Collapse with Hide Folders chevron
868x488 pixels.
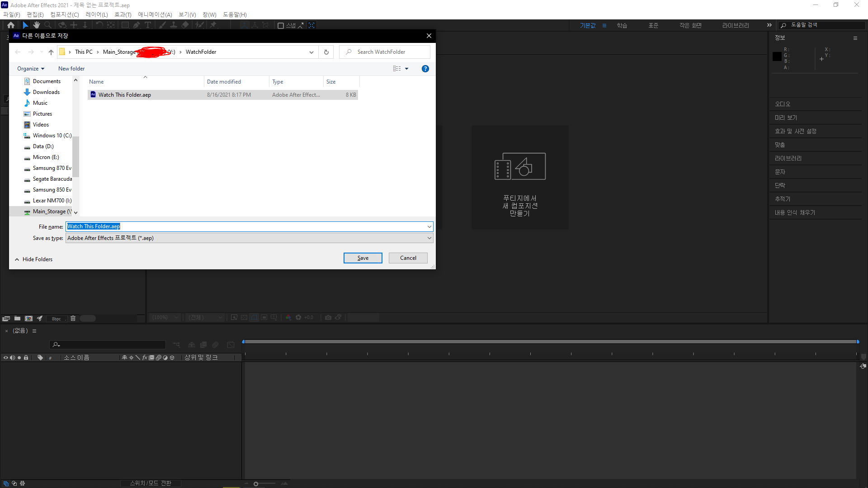pyautogui.click(x=17, y=259)
